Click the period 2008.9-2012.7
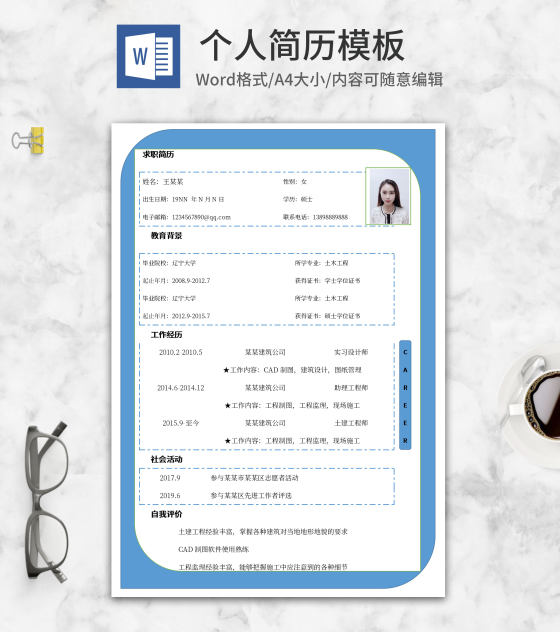This screenshot has height=632, width=560. pyautogui.click(x=191, y=281)
